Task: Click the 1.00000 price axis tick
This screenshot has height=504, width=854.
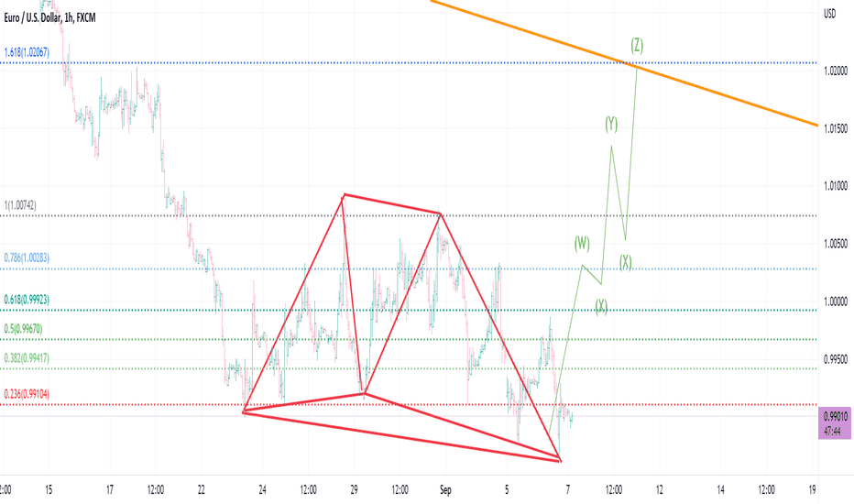Action: [836, 301]
